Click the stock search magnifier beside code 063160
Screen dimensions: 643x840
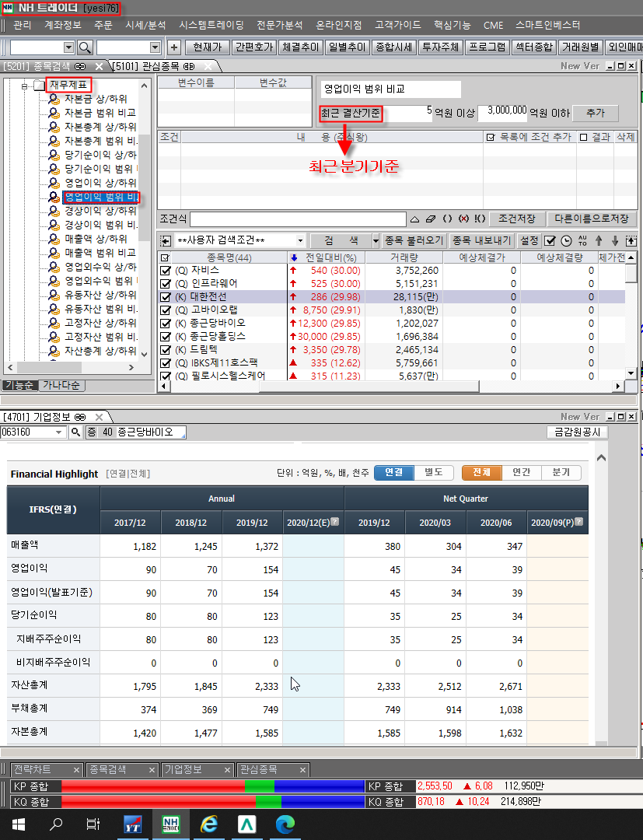(x=75, y=432)
